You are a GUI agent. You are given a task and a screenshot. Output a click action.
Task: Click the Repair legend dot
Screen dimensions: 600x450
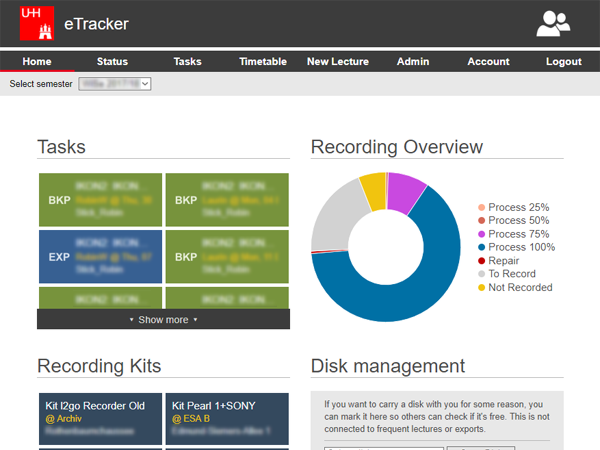point(482,261)
